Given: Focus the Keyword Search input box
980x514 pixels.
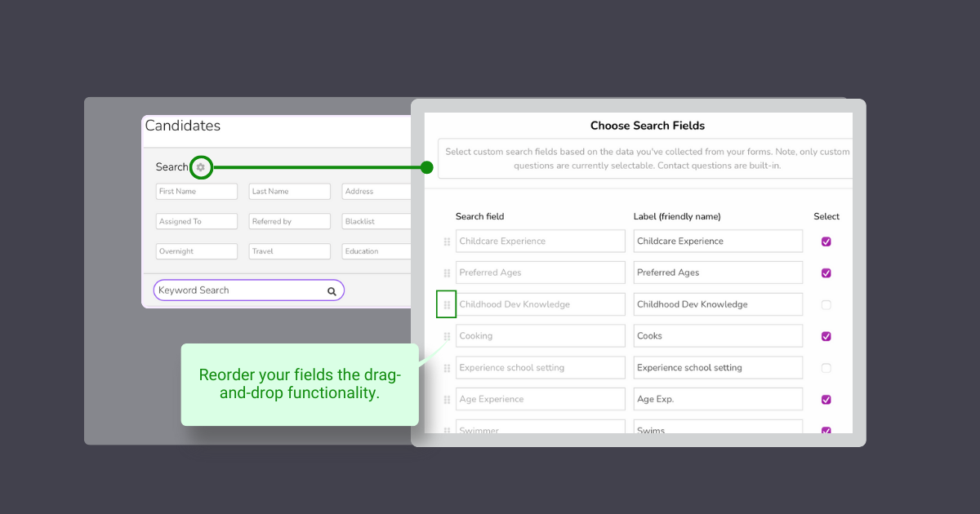Looking at the screenshot, I should click(x=237, y=290).
